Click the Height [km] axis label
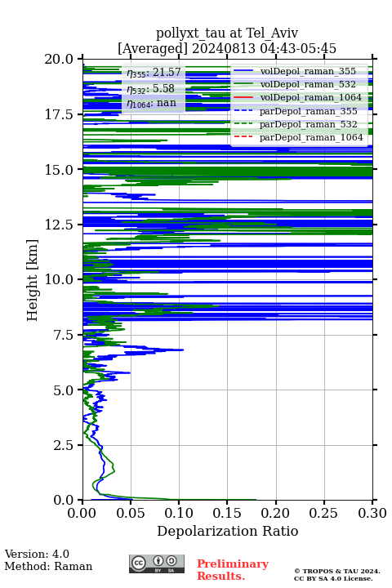Image resolution: width=392 pixels, height=588 pixels. (x=33, y=280)
